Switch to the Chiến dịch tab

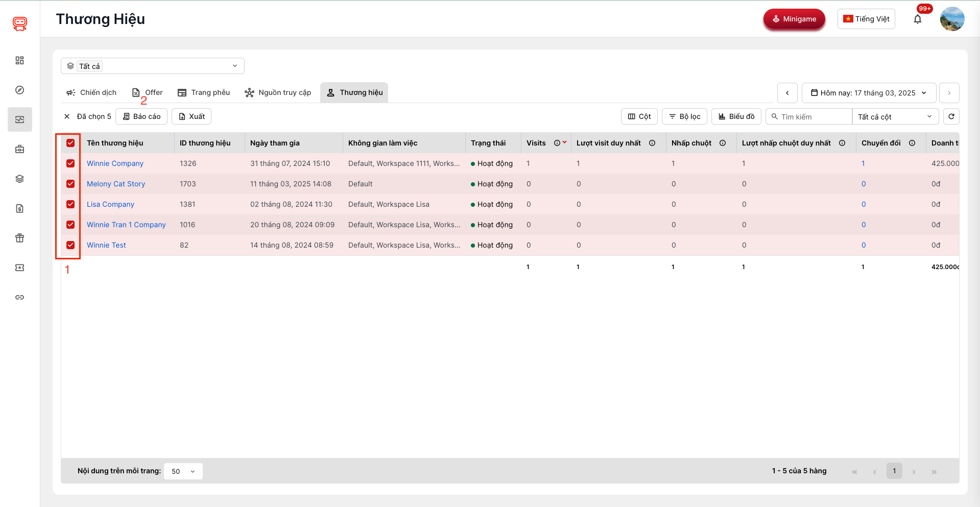tap(91, 92)
